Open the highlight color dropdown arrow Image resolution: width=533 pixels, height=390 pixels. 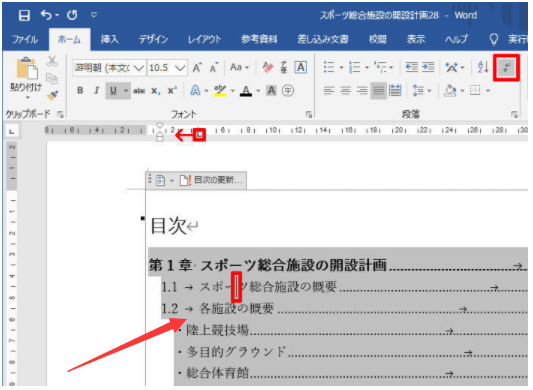click(x=233, y=91)
